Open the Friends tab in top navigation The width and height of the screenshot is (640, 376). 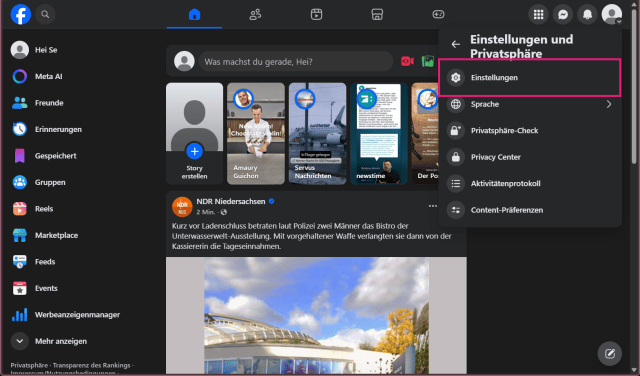click(x=255, y=15)
